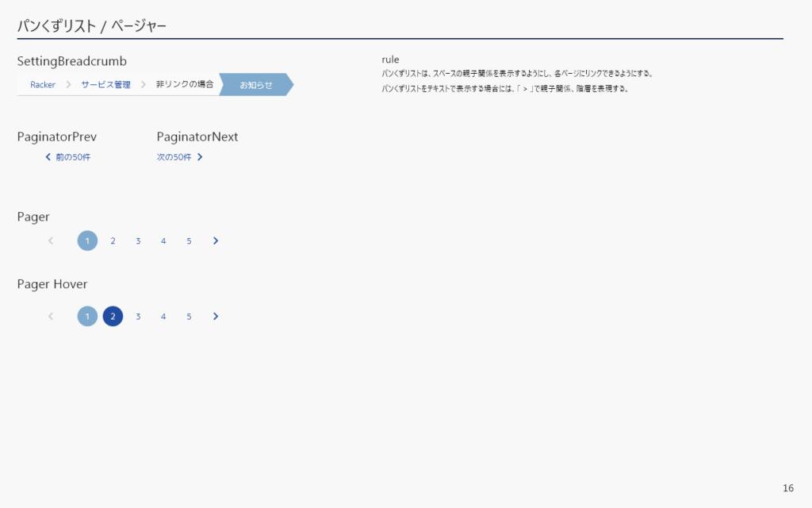Click next-page chevron in Pager Hover

pos(216,317)
